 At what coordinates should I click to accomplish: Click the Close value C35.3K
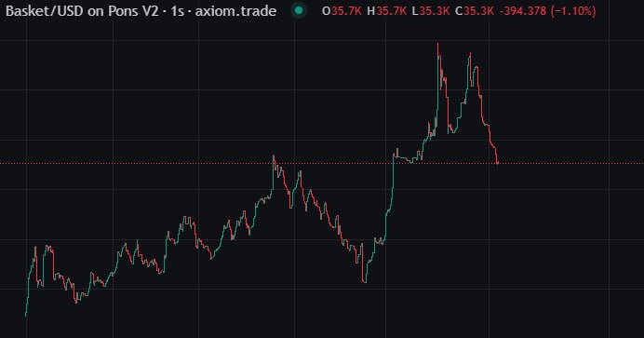tap(475, 10)
